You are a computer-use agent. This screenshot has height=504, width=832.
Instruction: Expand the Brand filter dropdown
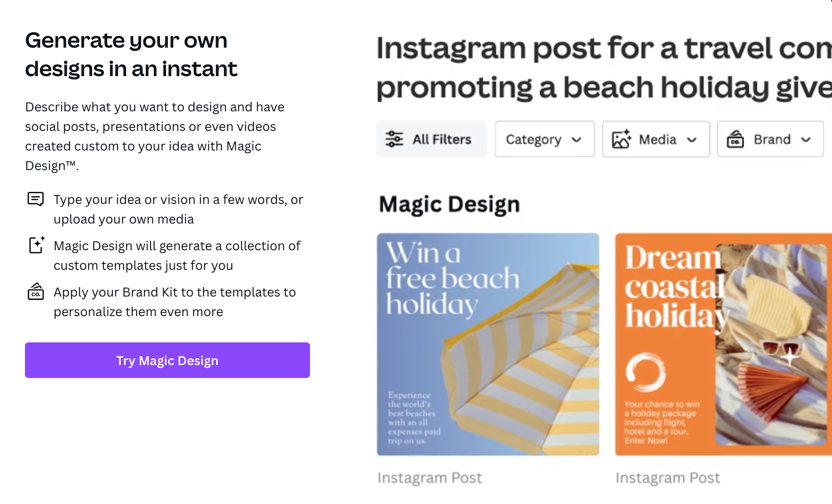770,139
